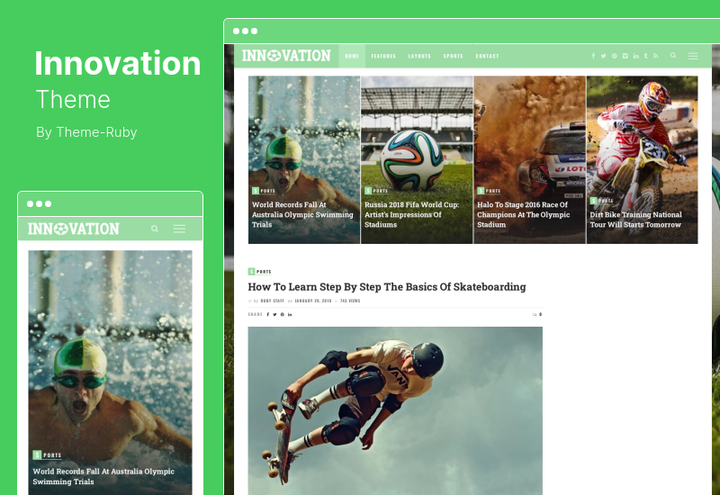Screen dimensions: 720x495
Task: Open Contact menu item
Action: click(487, 56)
